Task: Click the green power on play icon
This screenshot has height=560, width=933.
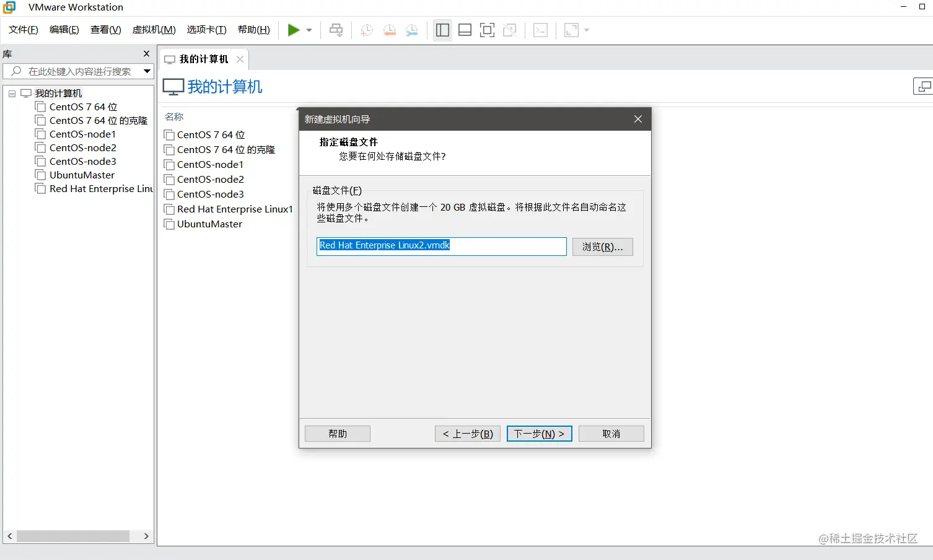Action: (x=294, y=30)
